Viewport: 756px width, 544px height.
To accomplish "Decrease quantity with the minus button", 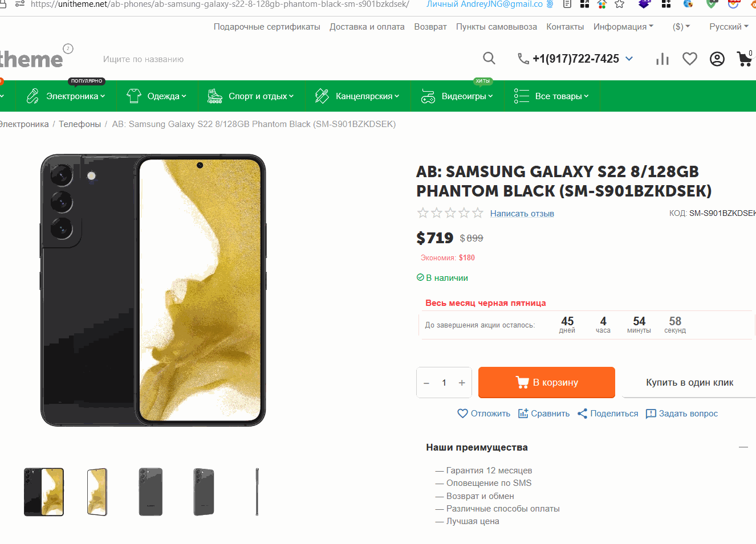I will click(426, 383).
